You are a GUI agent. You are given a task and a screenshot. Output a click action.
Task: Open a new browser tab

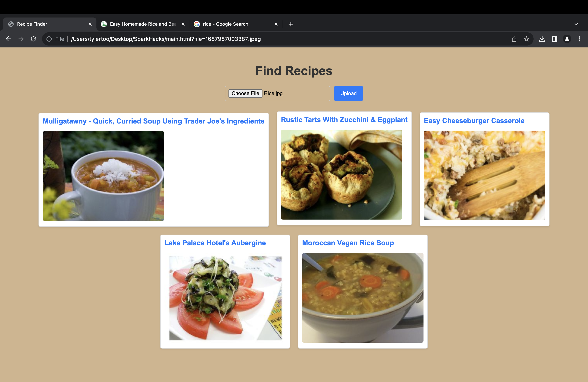291,24
